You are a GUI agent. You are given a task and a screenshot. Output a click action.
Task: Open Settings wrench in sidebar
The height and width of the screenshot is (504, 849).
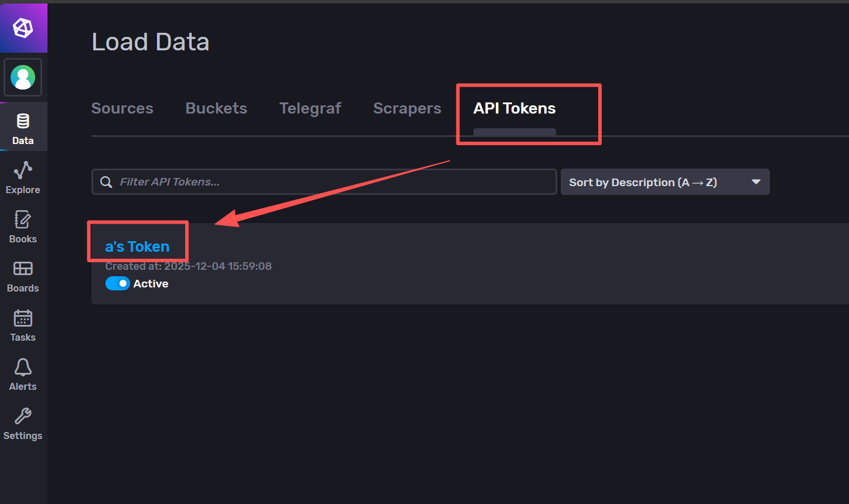coord(23,423)
